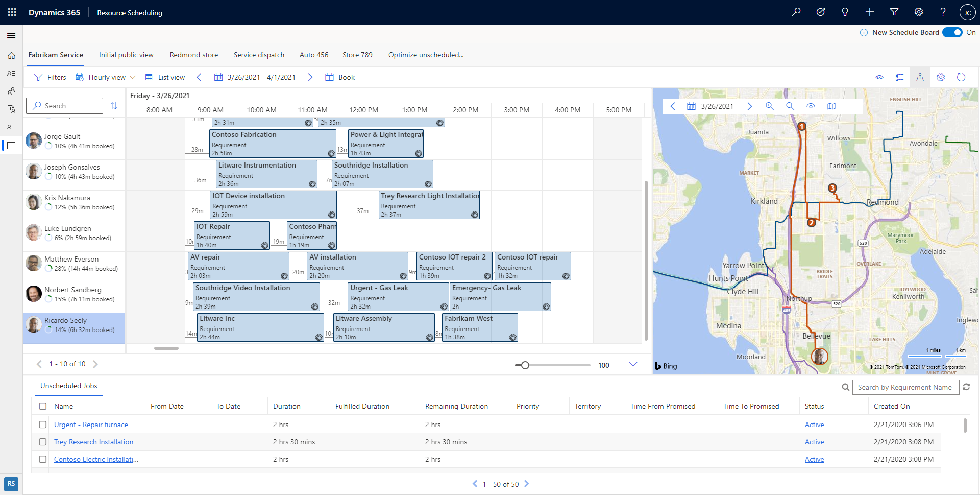The height and width of the screenshot is (495, 980).
Task: Switch map layer style icon
Action: click(x=831, y=106)
